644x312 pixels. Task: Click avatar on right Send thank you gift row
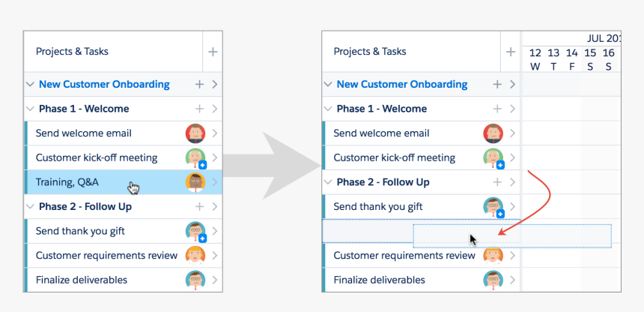[493, 207]
